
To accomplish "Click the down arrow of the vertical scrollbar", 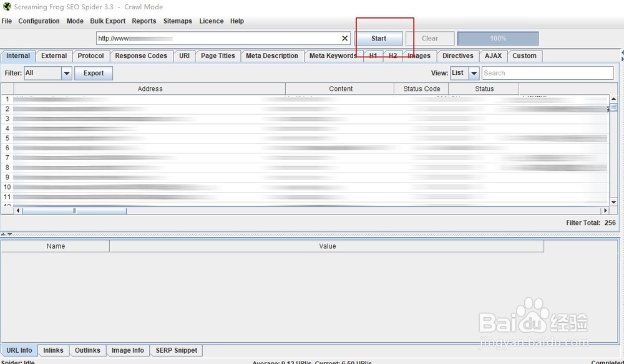I will 613,203.
